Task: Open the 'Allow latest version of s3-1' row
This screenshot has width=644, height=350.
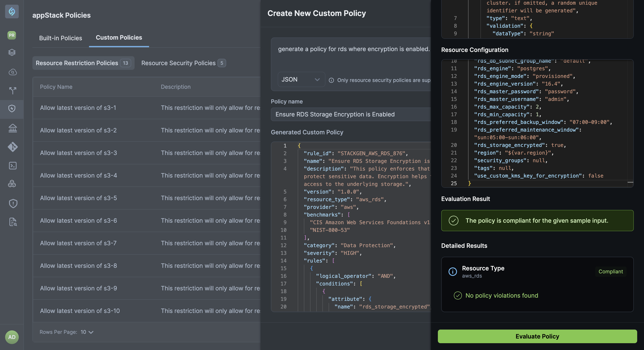Action: 78,108
